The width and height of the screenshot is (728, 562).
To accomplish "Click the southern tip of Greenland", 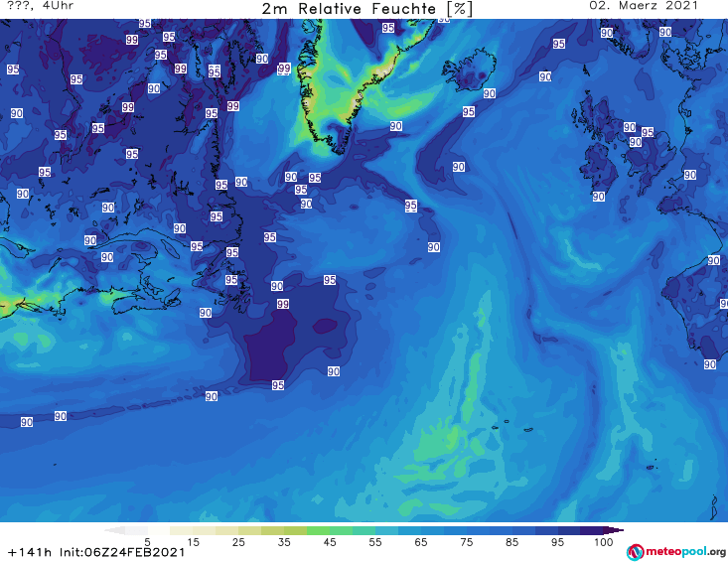I will (342, 149).
